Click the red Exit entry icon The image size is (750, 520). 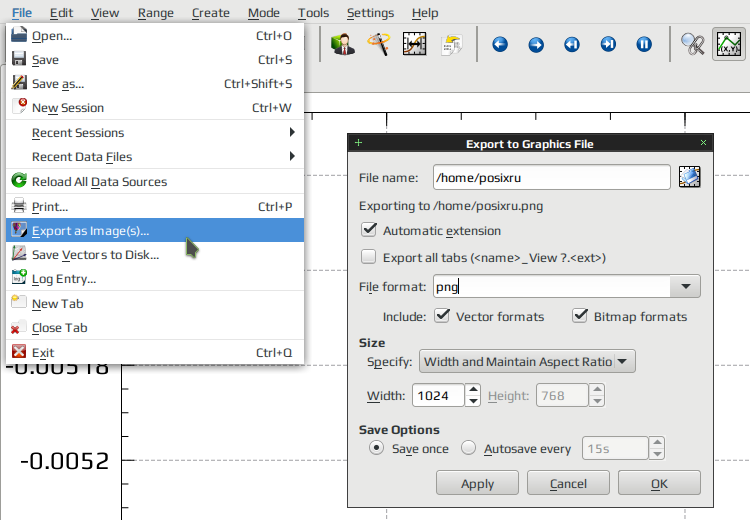point(19,352)
